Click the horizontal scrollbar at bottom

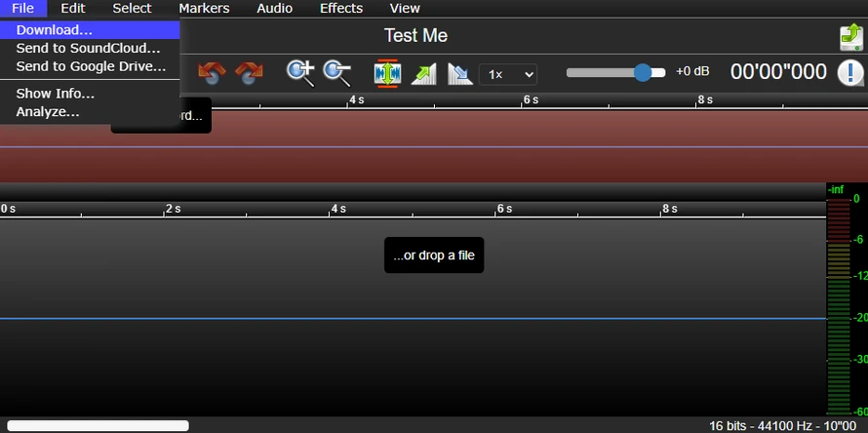[98, 425]
